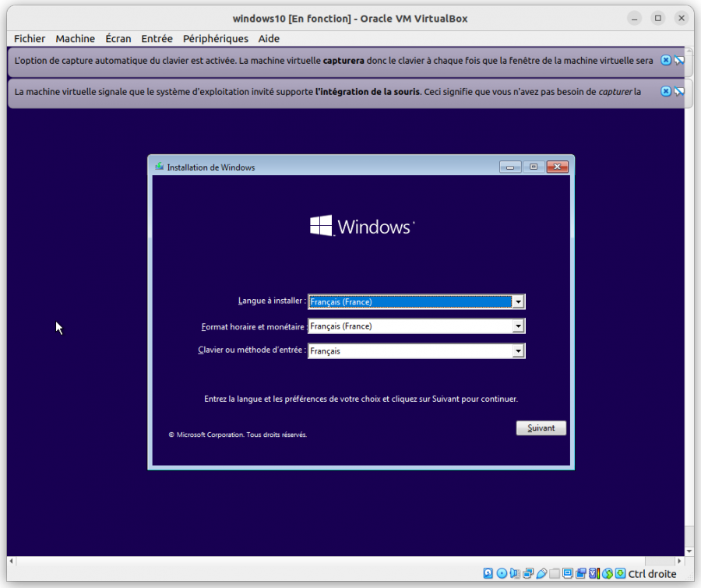Click the Clavier ou méthode d'entrée label
The image size is (701, 588).
pyautogui.click(x=252, y=350)
